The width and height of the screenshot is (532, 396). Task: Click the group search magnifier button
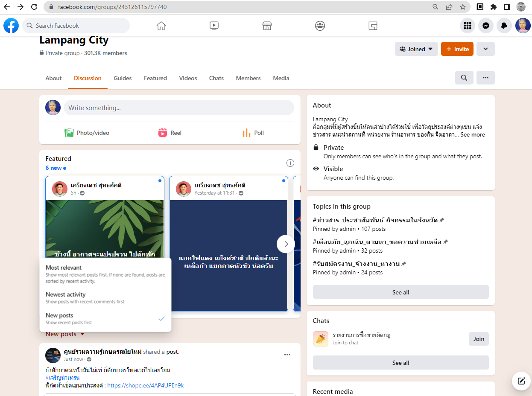pos(464,78)
